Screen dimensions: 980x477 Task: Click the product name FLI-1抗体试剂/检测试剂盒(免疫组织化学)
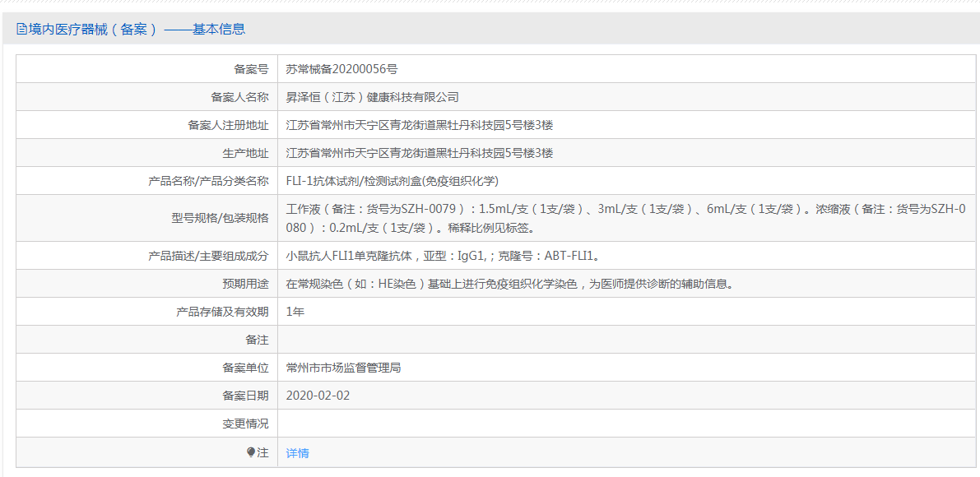pyautogui.click(x=392, y=181)
